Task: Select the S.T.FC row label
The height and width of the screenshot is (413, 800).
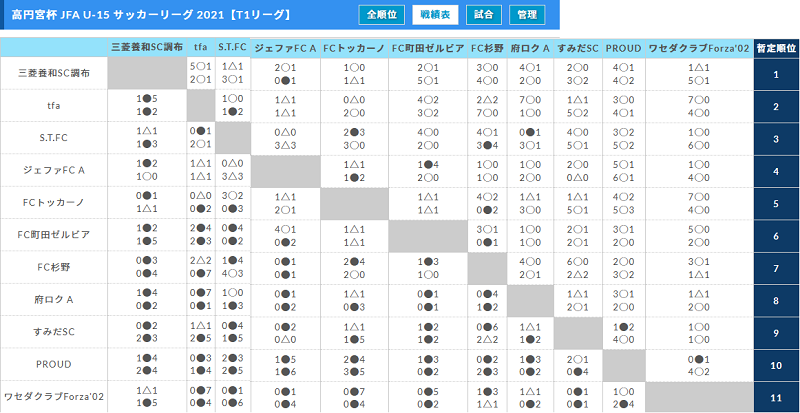Action: (54, 138)
